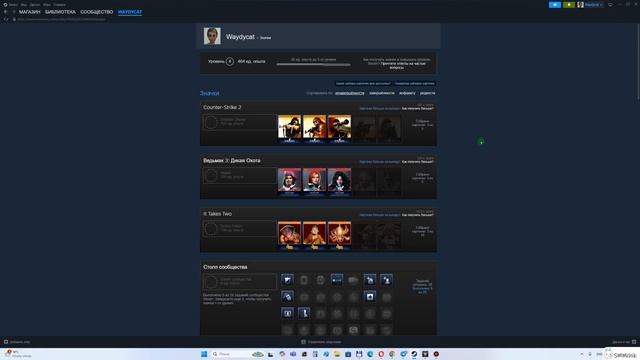Open the Столп сообщества badge title
Image resolution: width=640 pixels, height=360 pixels.
tap(225, 267)
